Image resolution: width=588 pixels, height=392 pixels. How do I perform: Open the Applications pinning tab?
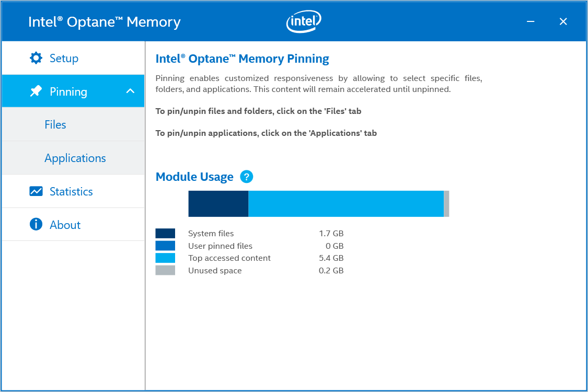pyautogui.click(x=75, y=158)
